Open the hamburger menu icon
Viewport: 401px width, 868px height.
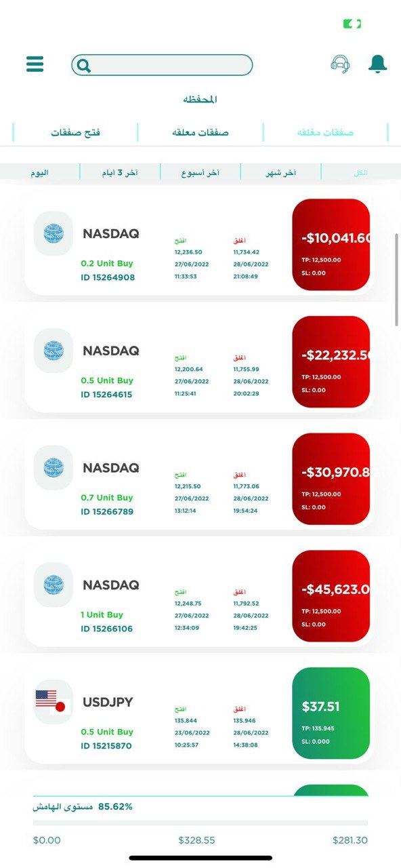click(35, 64)
